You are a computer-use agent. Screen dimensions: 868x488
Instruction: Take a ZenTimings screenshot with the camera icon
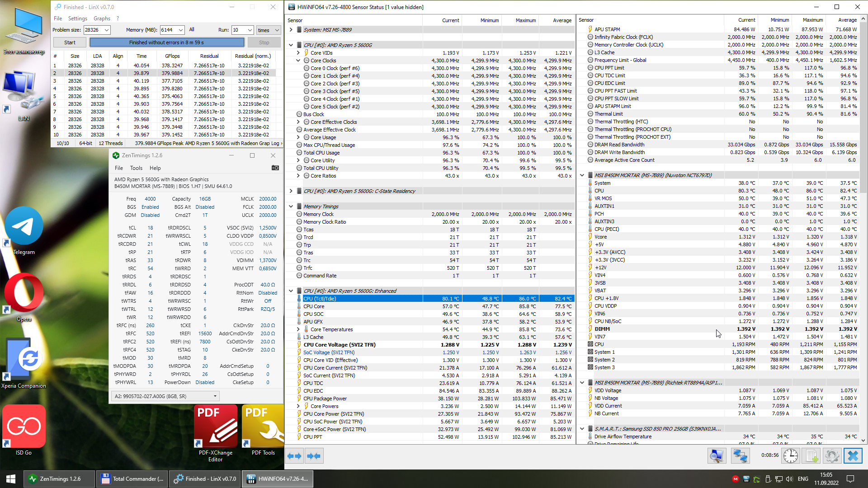275,168
